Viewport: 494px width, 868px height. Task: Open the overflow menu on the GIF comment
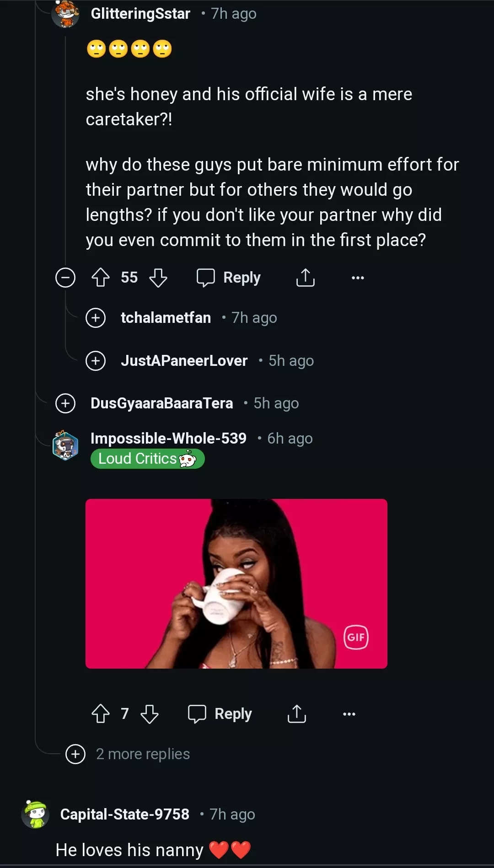coord(349,713)
